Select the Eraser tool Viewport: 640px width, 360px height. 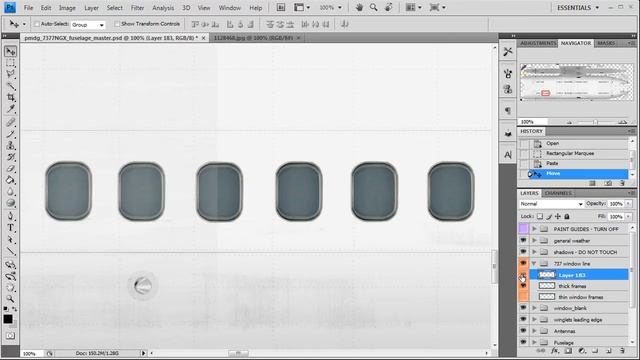10,169
